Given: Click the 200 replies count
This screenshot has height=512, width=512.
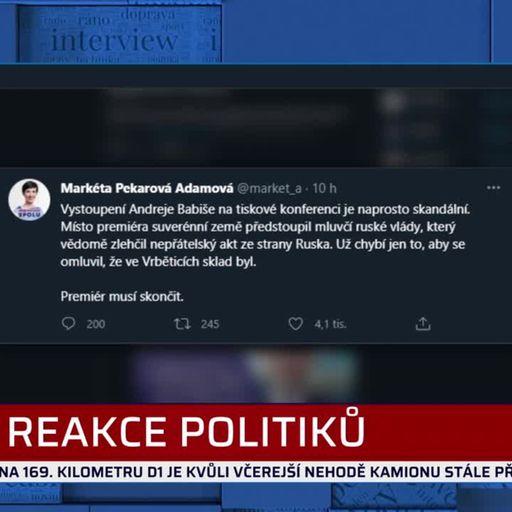Looking at the screenshot, I should (x=96, y=324).
